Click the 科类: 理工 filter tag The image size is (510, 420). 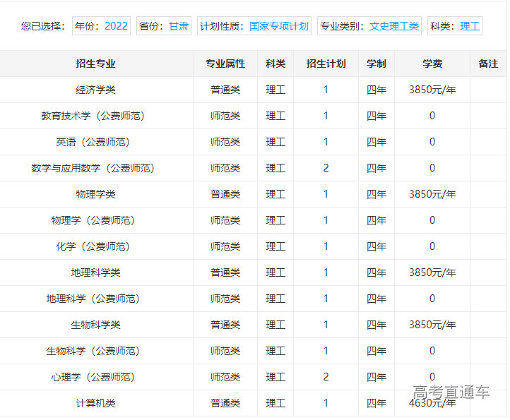[x=455, y=26]
